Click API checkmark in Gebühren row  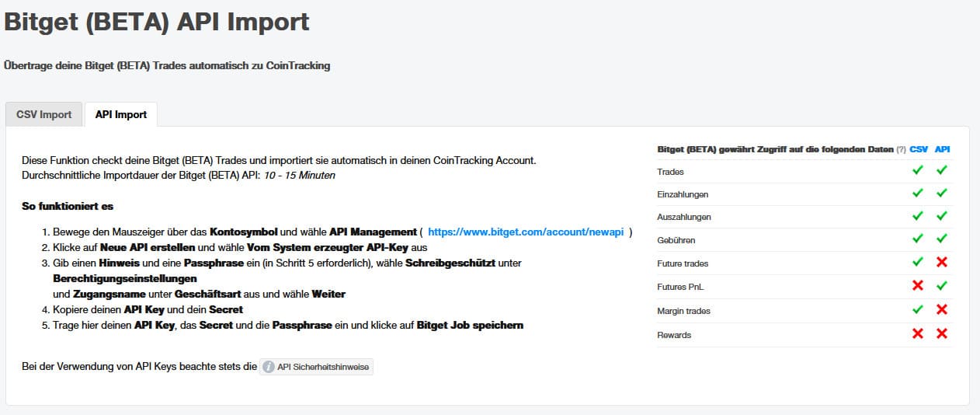click(x=942, y=239)
